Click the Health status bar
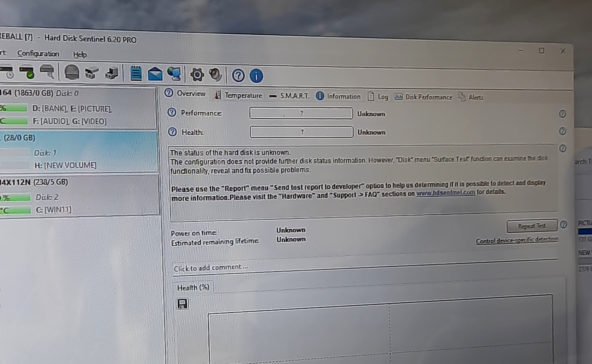592x364 pixels. pos(302,132)
